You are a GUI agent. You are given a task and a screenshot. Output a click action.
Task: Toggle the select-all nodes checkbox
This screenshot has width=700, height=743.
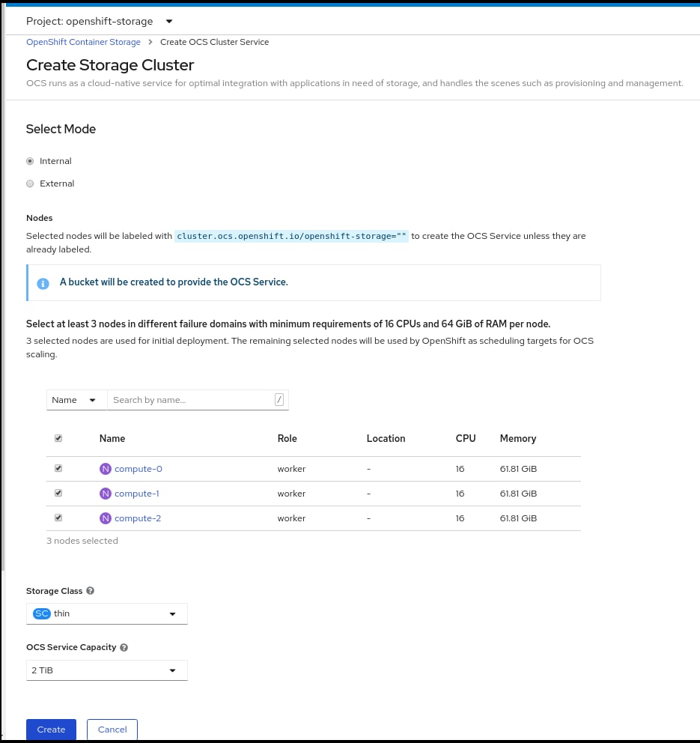tap(58, 438)
